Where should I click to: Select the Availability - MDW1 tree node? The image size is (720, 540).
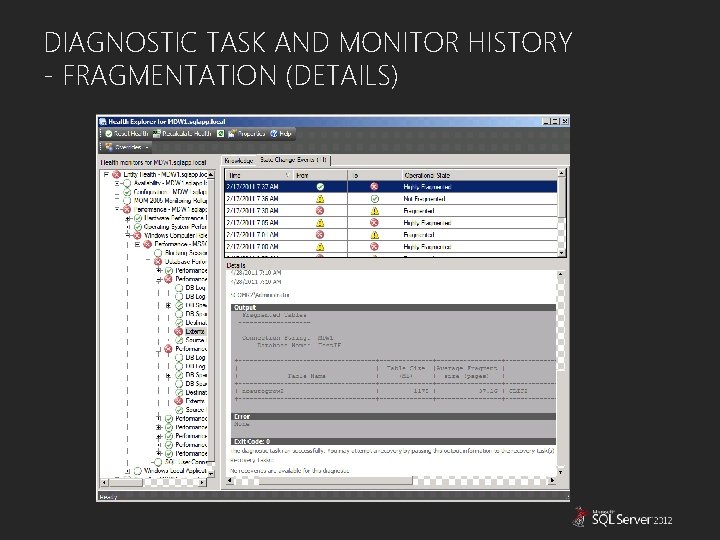click(x=170, y=183)
